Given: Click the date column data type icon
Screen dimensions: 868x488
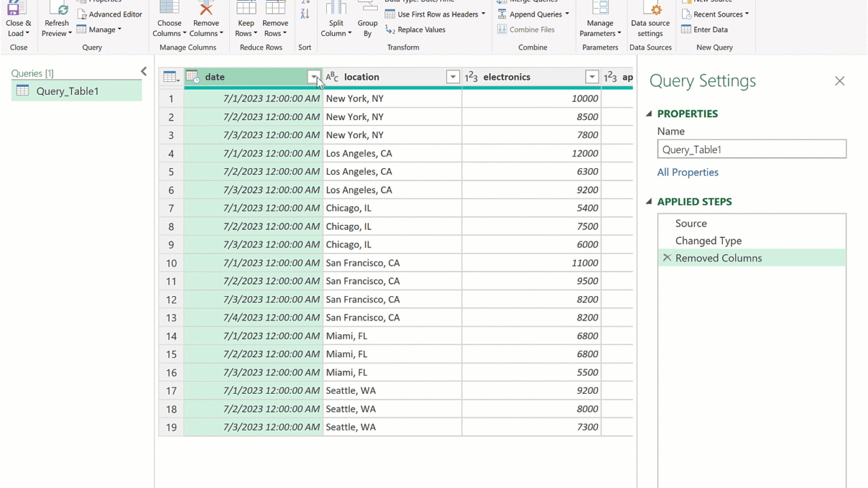Looking at the screenshot, I should click(x=193, y=77).
